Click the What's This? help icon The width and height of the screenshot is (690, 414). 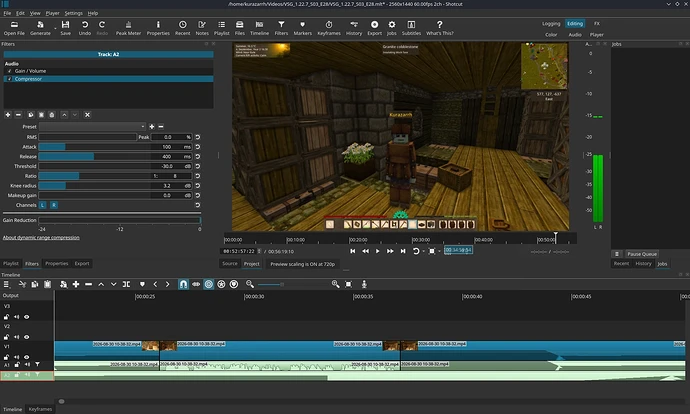(x=439, y=28)
